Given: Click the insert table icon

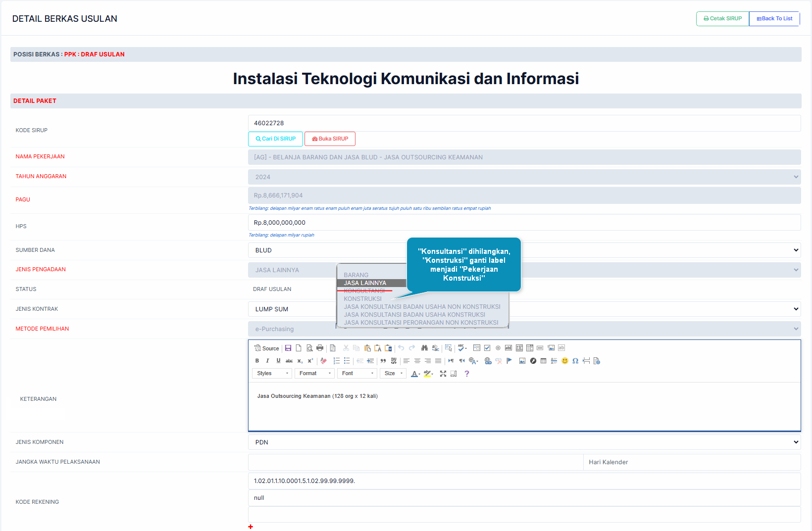Looking at the screenshot, I should point(543,361).
